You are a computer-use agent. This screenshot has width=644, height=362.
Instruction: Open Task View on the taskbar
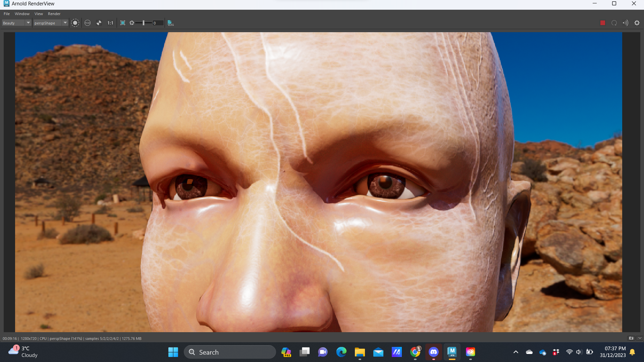(305, 352)
